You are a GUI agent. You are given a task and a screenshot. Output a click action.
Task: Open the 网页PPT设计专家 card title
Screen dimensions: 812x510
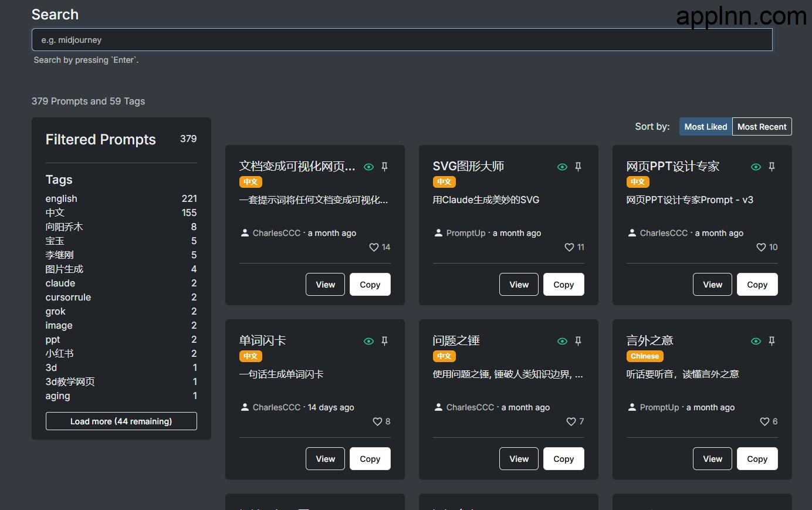pyautogui.click(x=673, y=166)
